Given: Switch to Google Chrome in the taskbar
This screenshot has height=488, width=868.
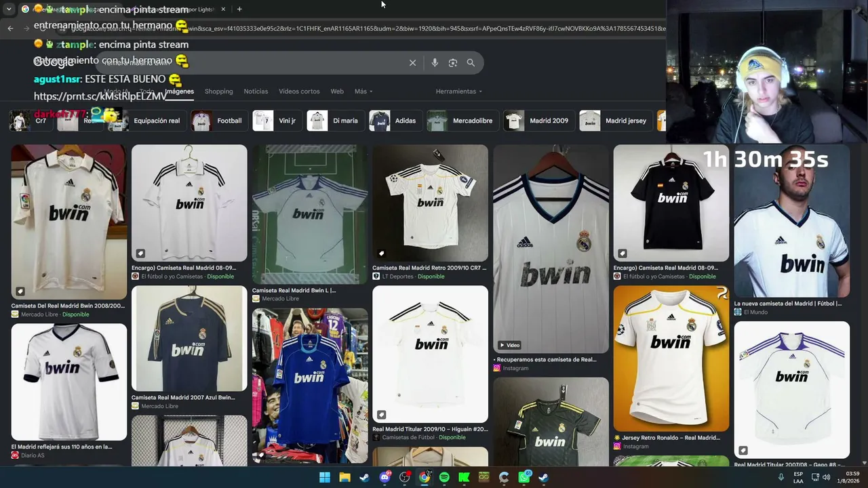Looking at the screenshot, I should coord(425,477).
